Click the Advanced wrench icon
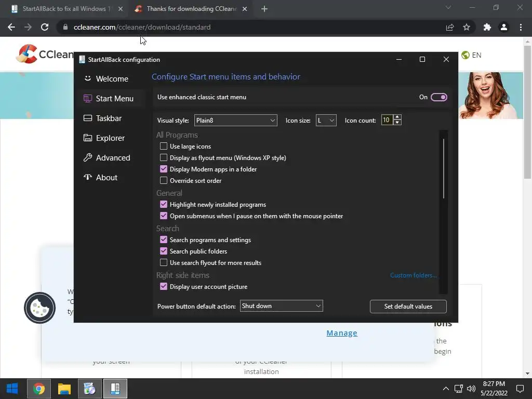This screenshot has width=532, height=399. point(87,157)
